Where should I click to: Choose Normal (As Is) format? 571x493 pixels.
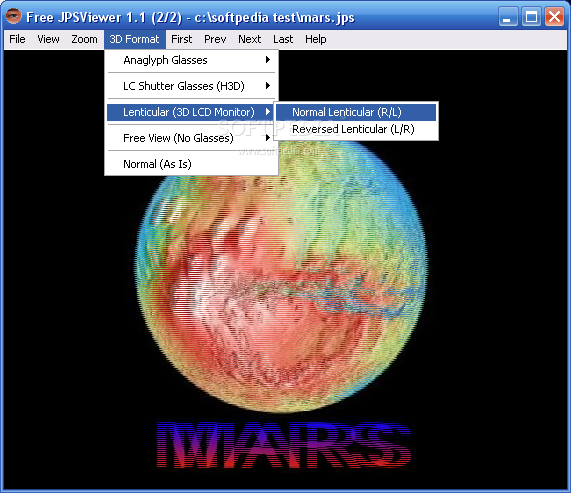[191, 164]
